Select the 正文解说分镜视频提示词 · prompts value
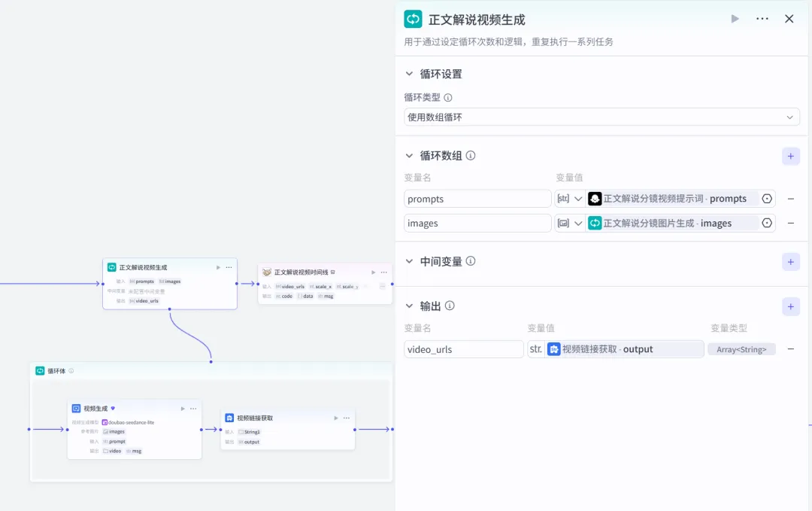 tap(673, 199)
